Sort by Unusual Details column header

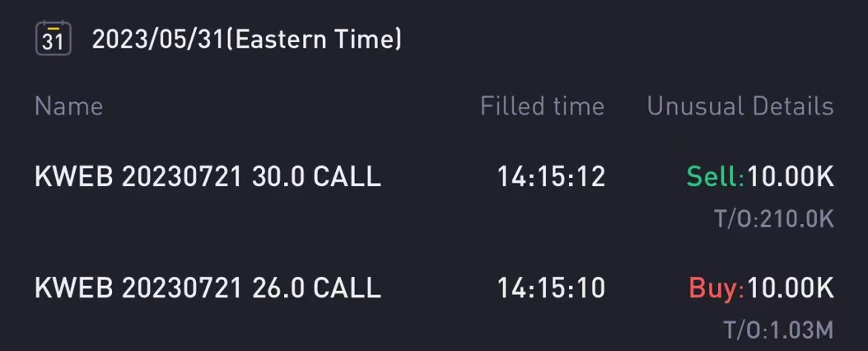coord(740,105)
